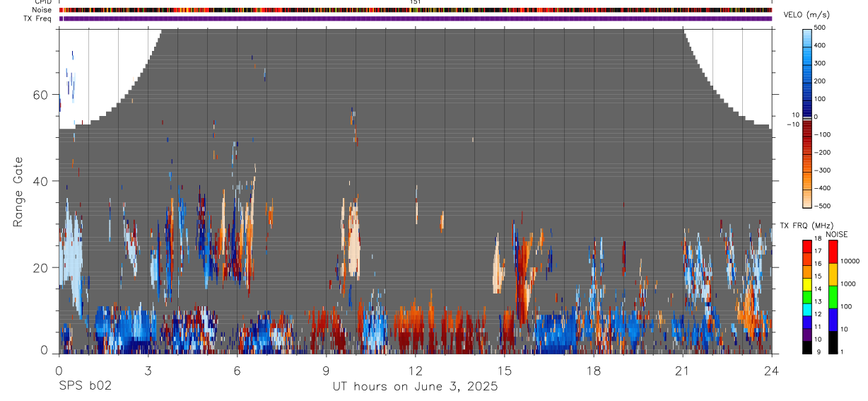Click the Noise strip above the plot
Screen dimensions: 868x401
[x=415, y=11]
